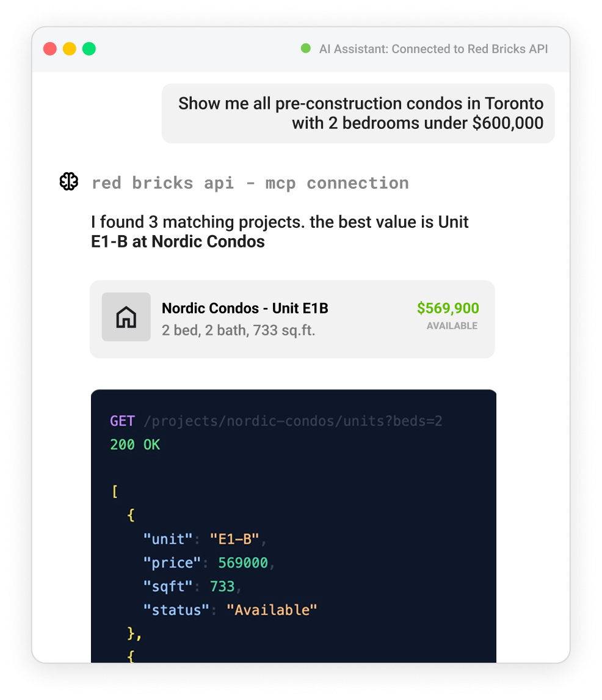The width and height of the screenshot is (602, 700).
Task: Select the "AI Assistant: Connected to Red Bricks API" status text
Action: click(x=433, y=49)
